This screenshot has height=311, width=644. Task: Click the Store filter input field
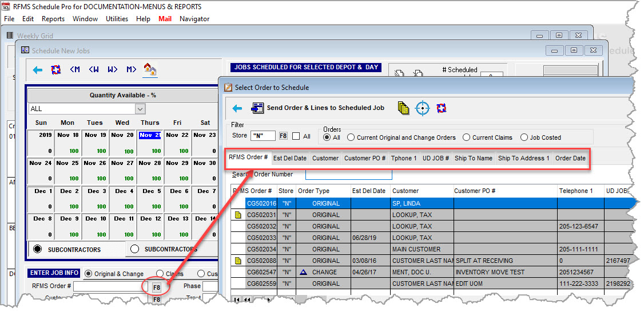263,136
